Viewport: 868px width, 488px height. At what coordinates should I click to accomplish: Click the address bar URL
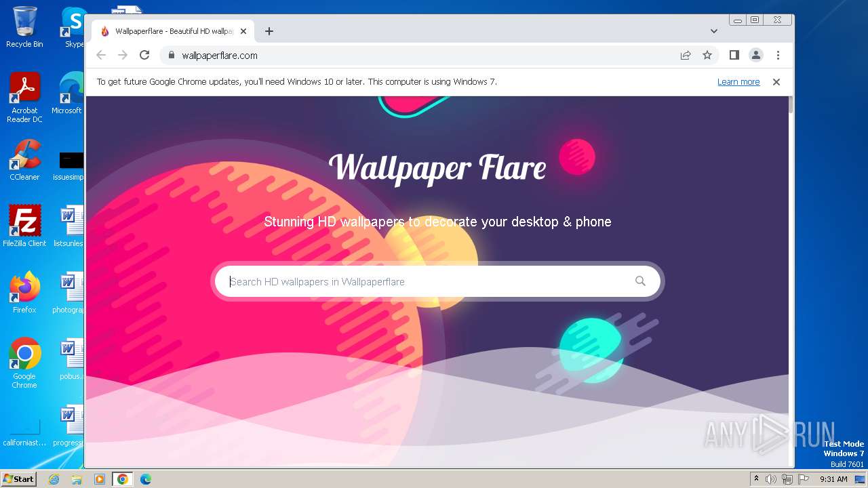[x=220, y=56]
